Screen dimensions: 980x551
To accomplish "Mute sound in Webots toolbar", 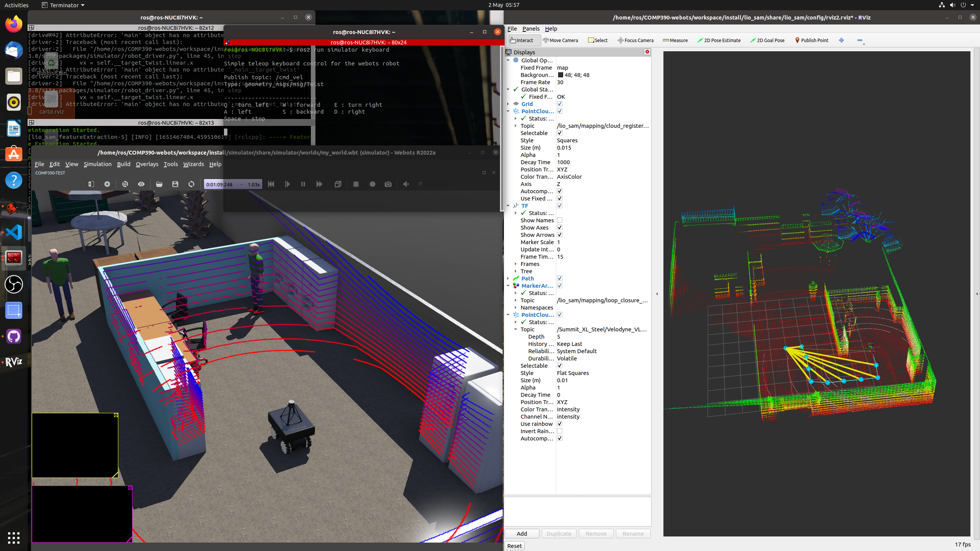I will (x=406, y=184).
